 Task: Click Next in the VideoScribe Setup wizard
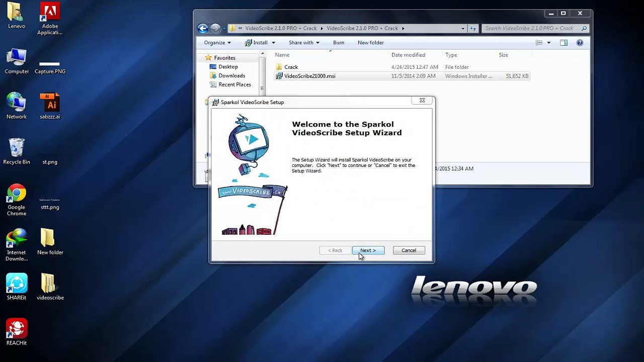[368, 250]
